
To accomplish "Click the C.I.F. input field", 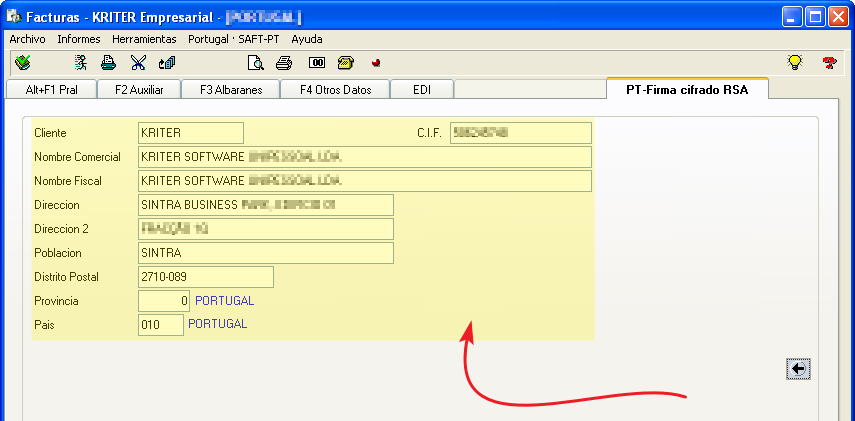I will point(521,133).
